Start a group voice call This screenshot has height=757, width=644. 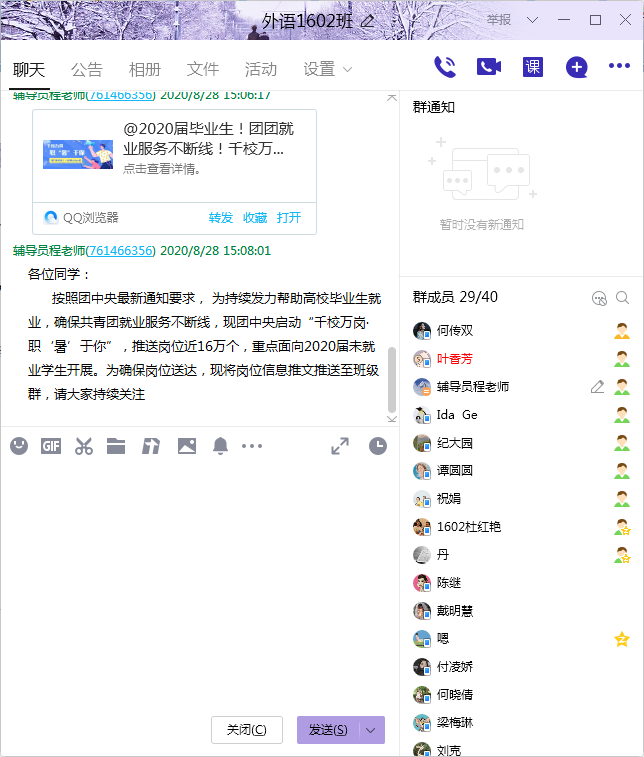point(445,67)
